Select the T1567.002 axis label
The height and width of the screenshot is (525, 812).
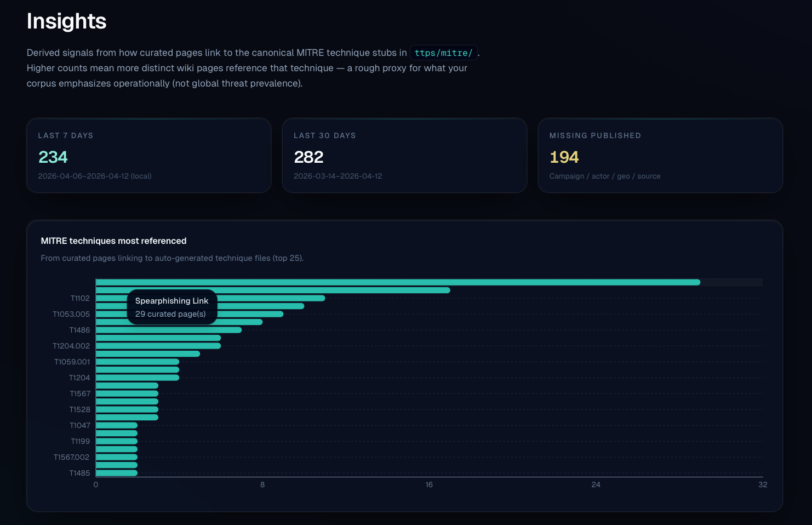point(71,456)
